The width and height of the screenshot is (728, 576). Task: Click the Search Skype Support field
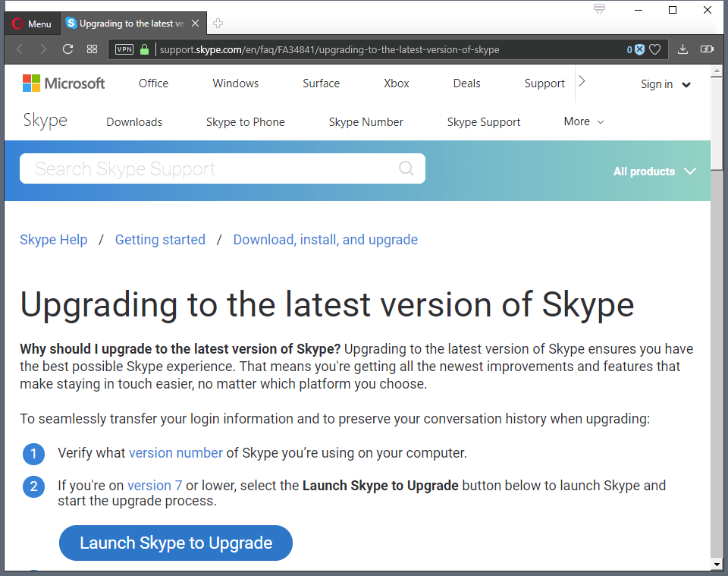(x=222, y=168)
